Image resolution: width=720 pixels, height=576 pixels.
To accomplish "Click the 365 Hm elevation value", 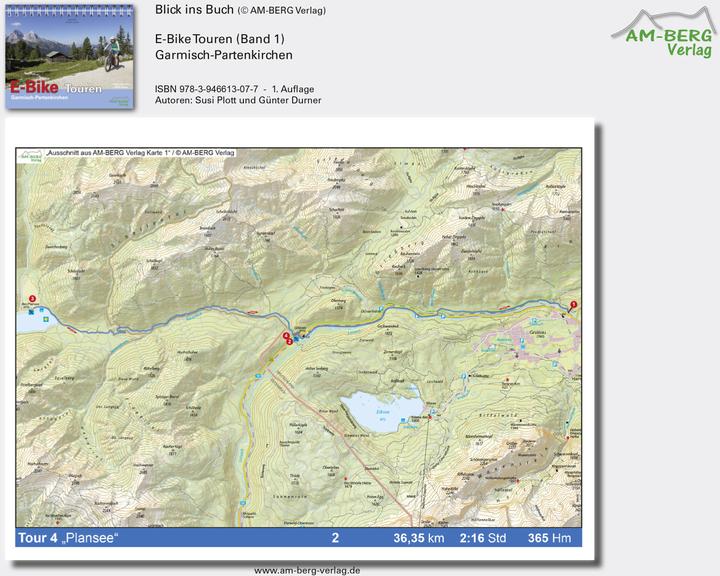I will (x=549, y=538).
